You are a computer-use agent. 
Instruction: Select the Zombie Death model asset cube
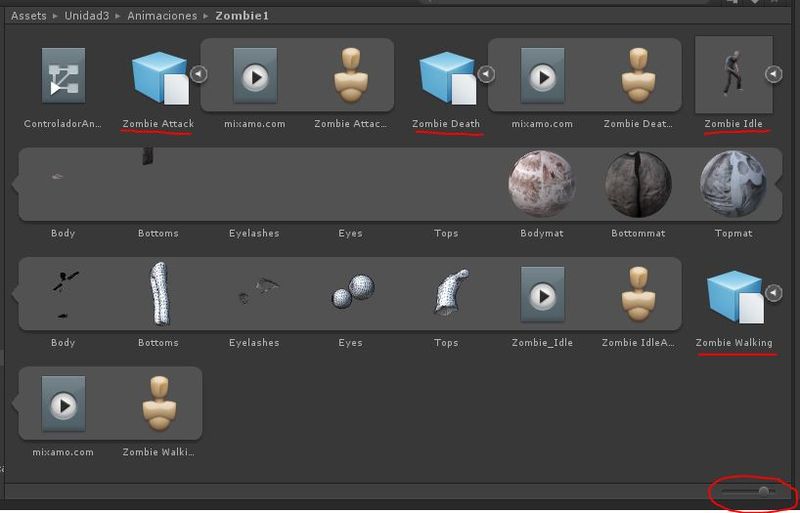(x=447, y=78)
